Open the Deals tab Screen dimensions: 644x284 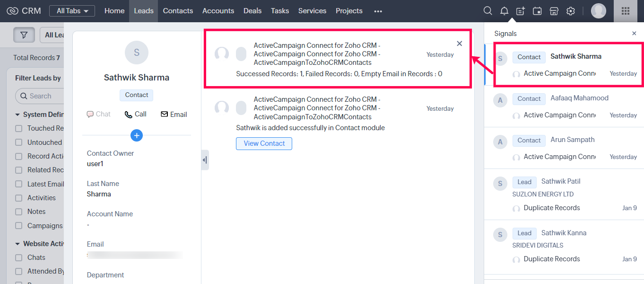[252, 11]
